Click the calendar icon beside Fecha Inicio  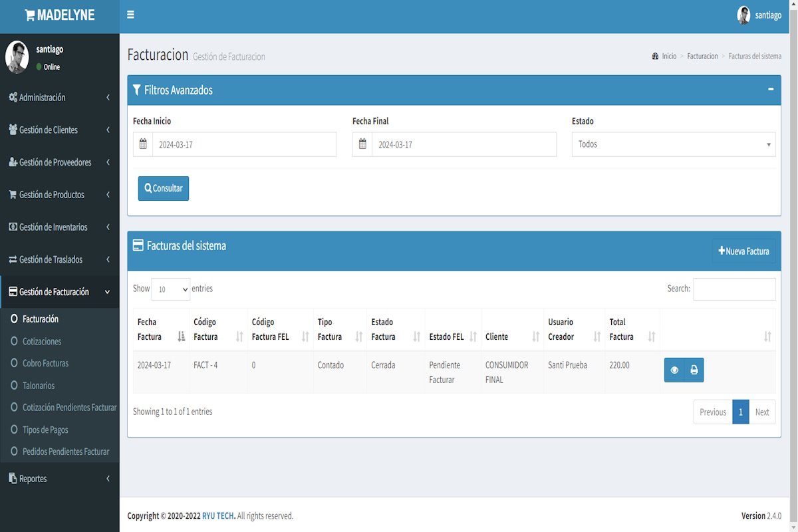[x=143, y=144]
